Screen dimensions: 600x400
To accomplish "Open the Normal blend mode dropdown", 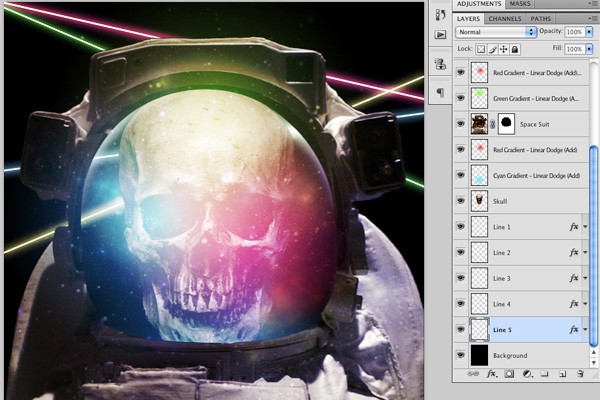I will (x=496, y=32).
